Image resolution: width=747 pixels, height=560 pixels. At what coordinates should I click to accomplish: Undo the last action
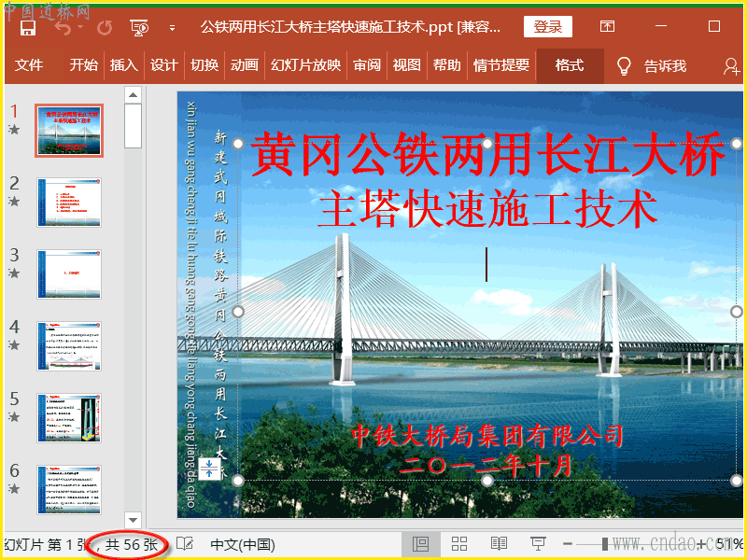[x=63, y=27]
